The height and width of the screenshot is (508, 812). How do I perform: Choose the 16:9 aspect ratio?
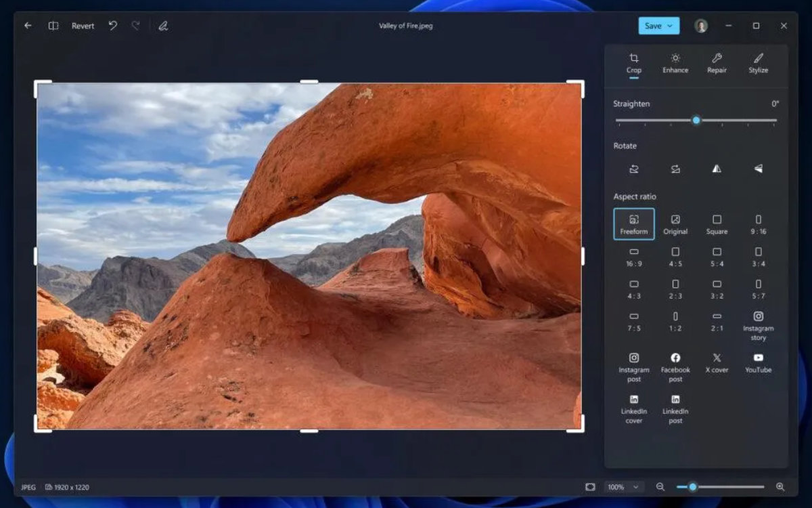[x=634, y=257]
